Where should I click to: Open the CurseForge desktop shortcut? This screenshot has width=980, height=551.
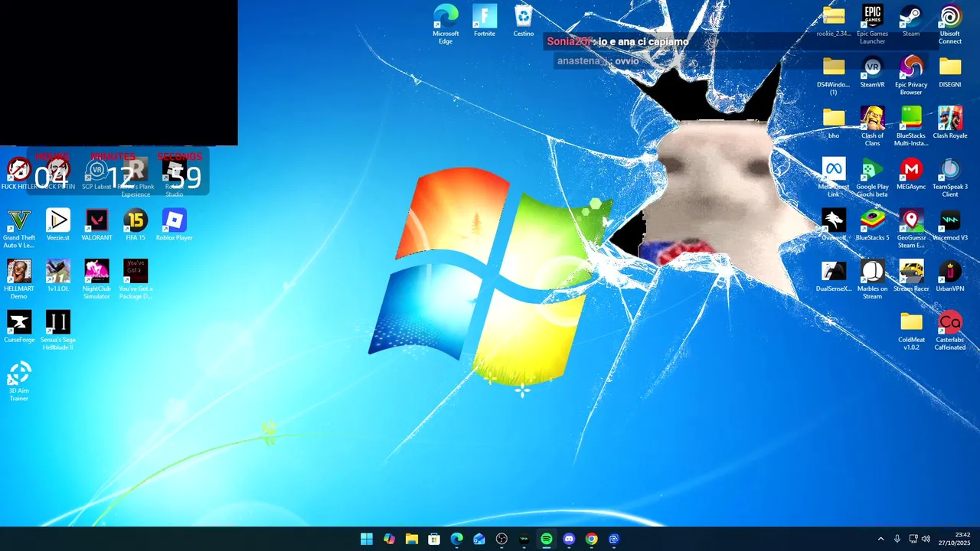19,328
